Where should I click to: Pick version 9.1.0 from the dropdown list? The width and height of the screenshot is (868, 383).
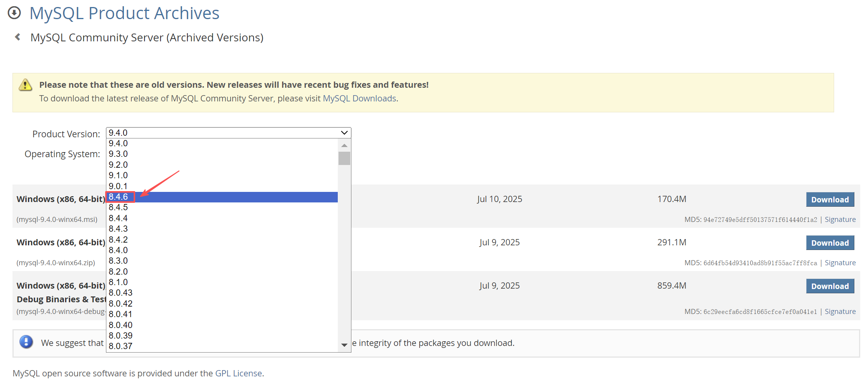[x=222, y=176]
